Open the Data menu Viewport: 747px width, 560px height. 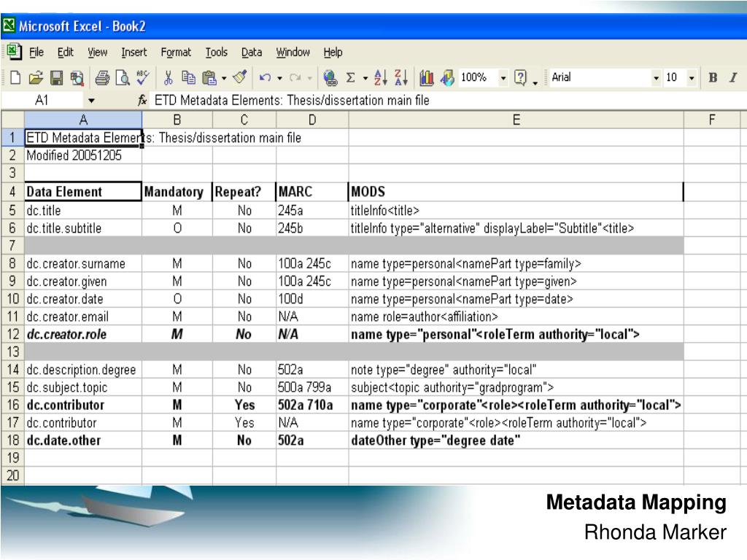[x=252, y=52]
